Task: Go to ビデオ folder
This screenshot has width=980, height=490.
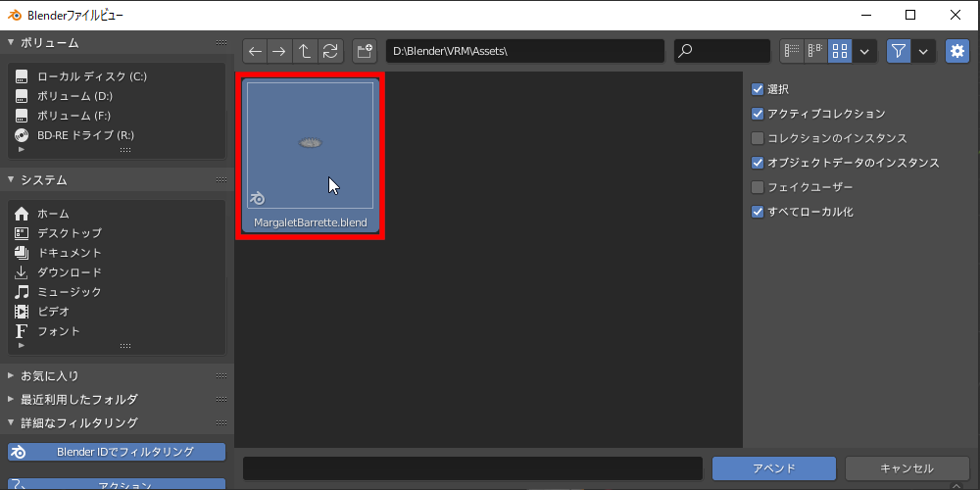Action: coord(117,311)
